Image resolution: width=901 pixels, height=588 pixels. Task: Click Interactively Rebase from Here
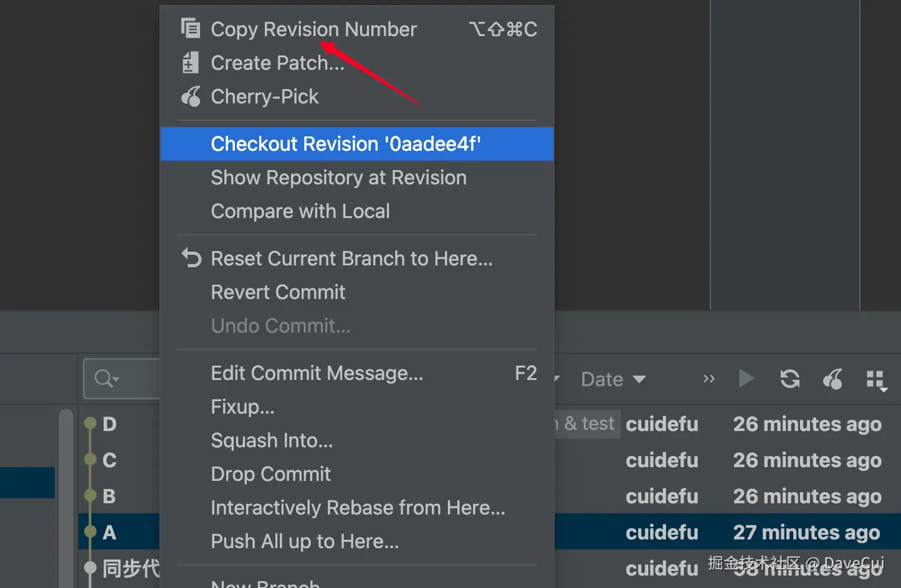click(x=358, y=508)
